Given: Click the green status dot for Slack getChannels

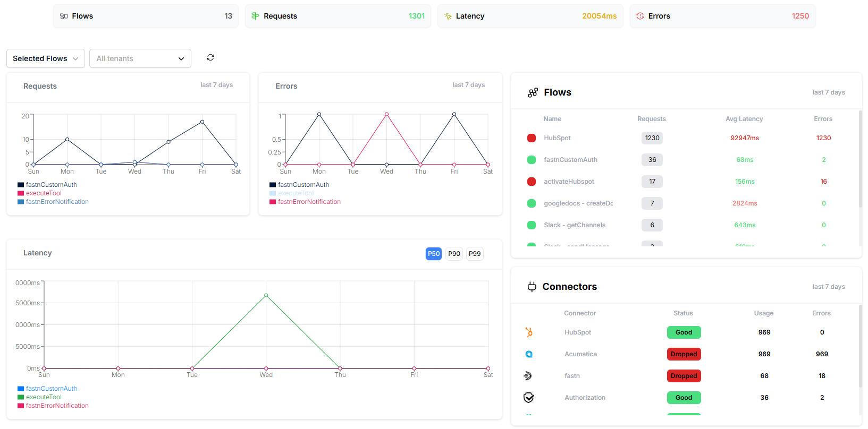Looking at the screenshot, I should click(x=531, y=225).
